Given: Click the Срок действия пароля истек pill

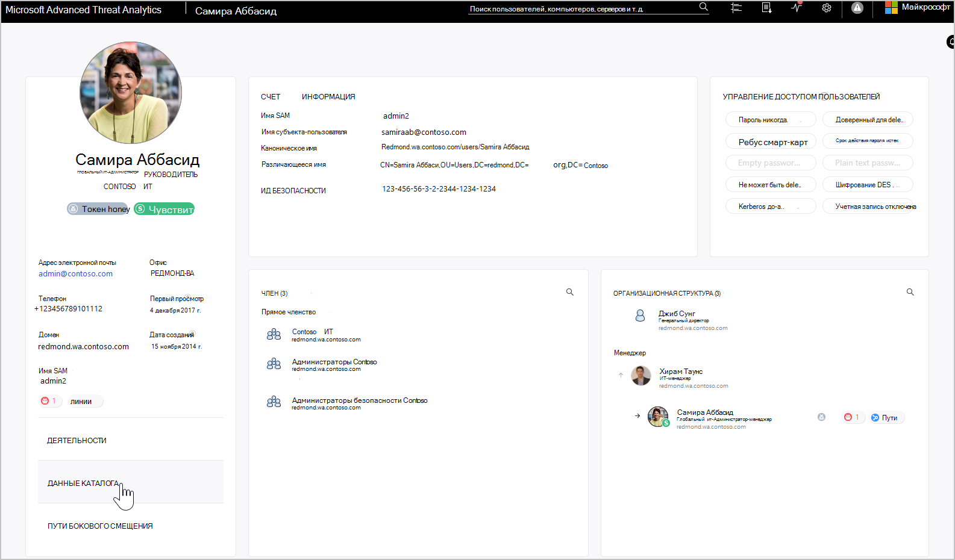Looking at the screenshot, I should tap(868, 141).
